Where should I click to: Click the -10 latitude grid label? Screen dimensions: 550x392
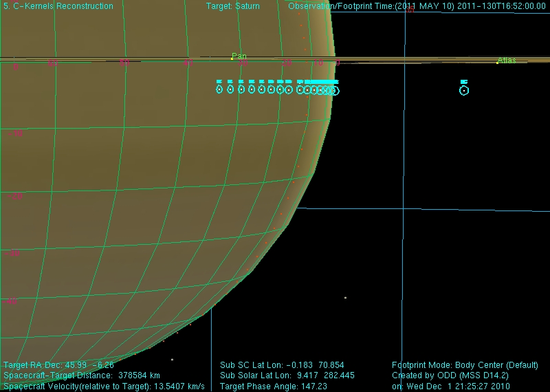tap(16, 134)
